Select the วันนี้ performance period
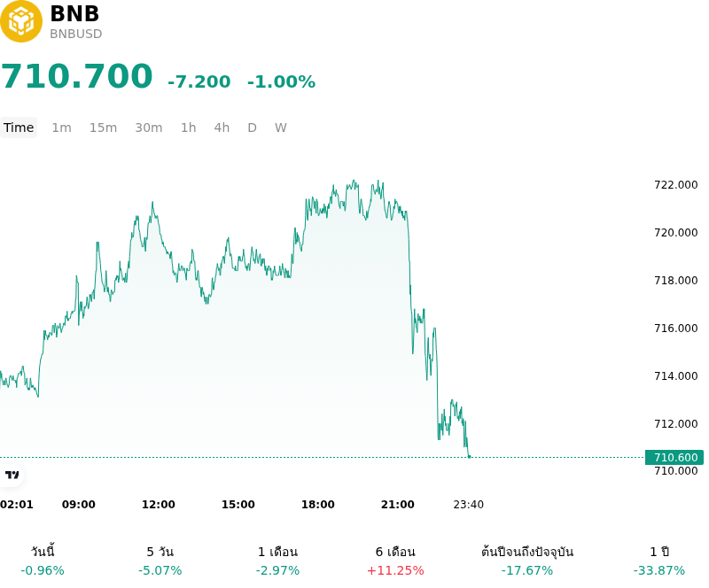The height and width of the screenshot is (588, 709). coord(43,561)
